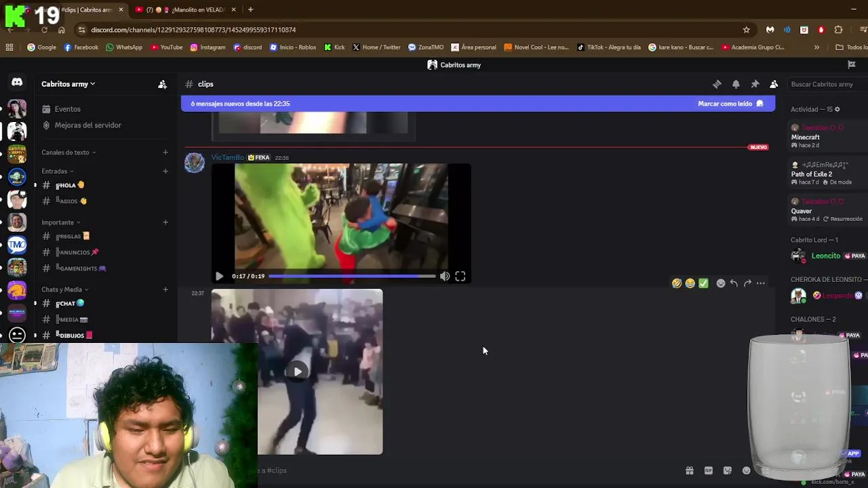The height and width of the screenshot is (488, 868).
Task: Forward the video message
Action: pos(747,283)
